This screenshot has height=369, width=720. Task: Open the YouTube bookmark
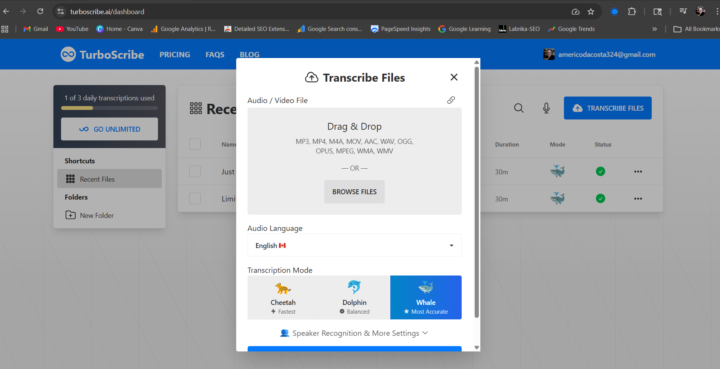pyautogui.click(x=72, y=28)
